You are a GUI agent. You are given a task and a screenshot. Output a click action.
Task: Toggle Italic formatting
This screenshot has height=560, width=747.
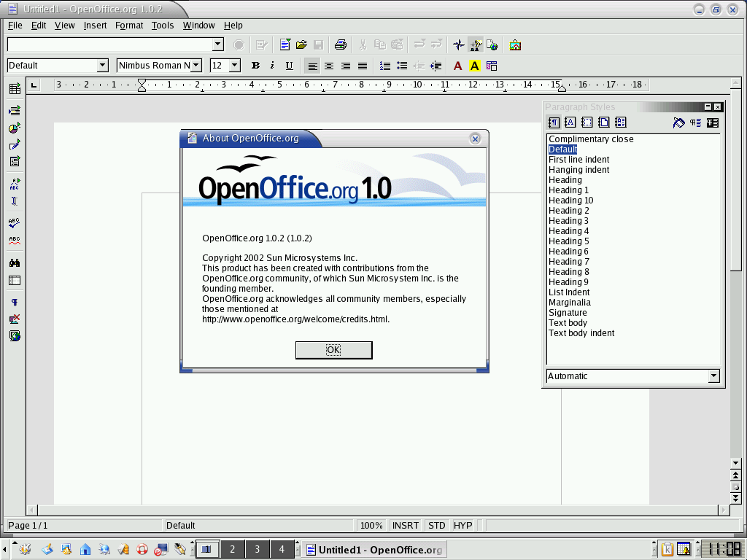pos(272,66)
